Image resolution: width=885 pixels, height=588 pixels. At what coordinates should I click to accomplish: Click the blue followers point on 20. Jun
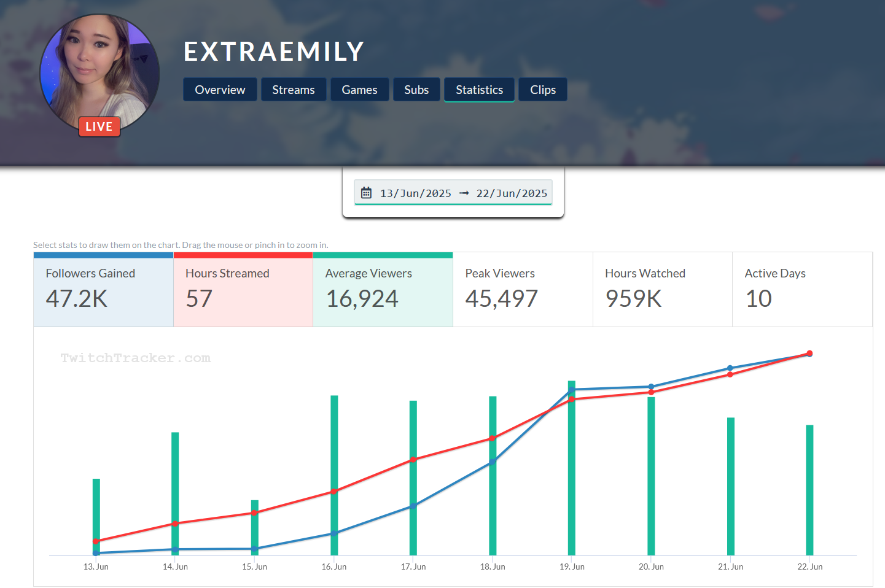(x=651, y=387)
